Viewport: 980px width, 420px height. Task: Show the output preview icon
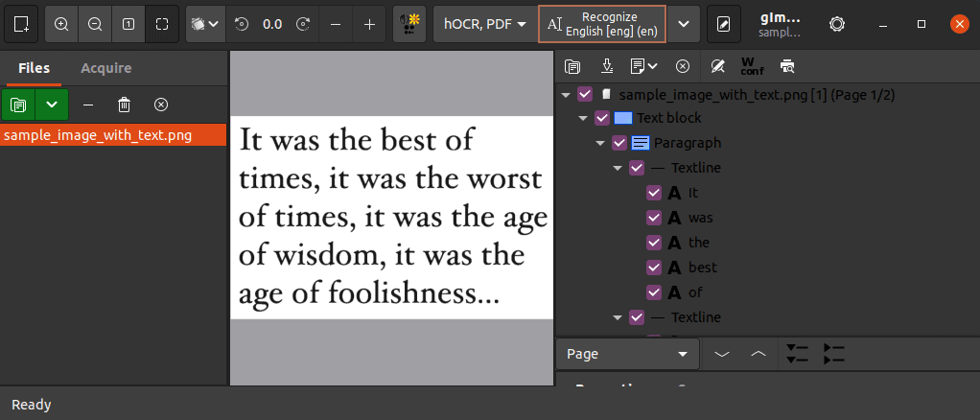(x=787, y=66)
